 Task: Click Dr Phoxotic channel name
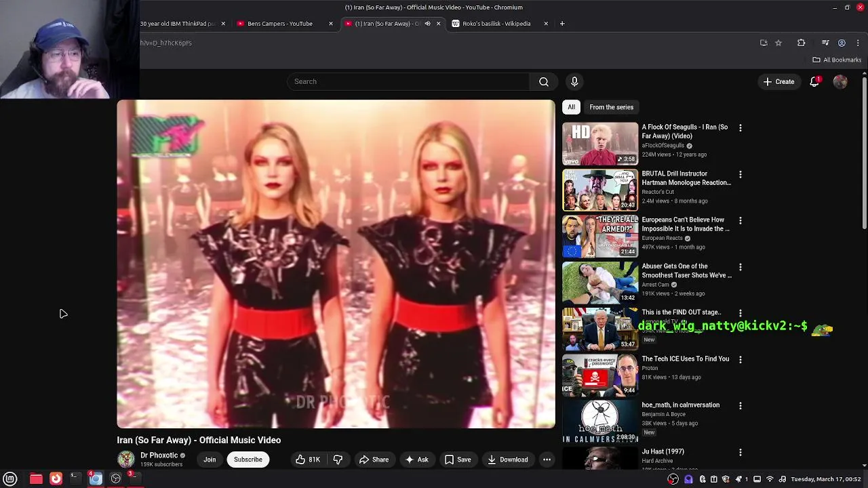click(159, 455)
